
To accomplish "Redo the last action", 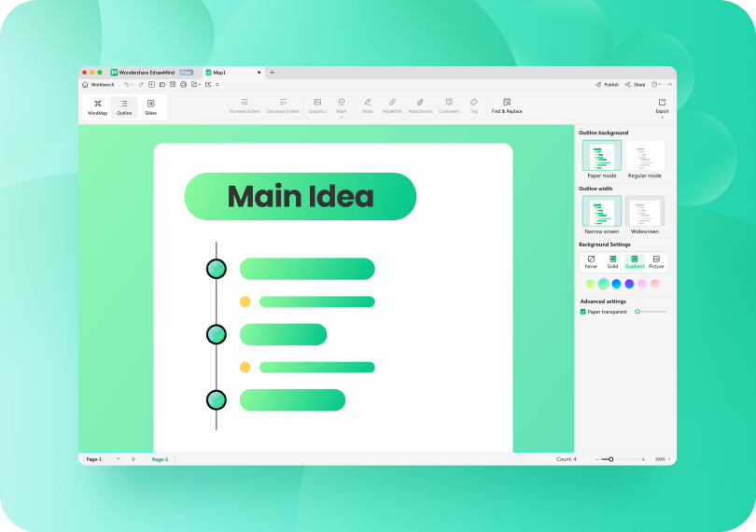I will [141, 84].
